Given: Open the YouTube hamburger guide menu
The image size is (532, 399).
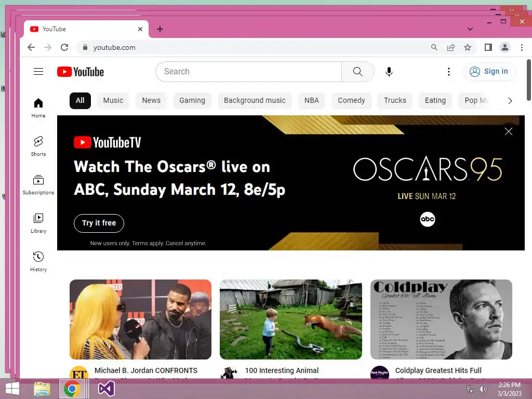Looking at the screenshot, I should point(38,72).
